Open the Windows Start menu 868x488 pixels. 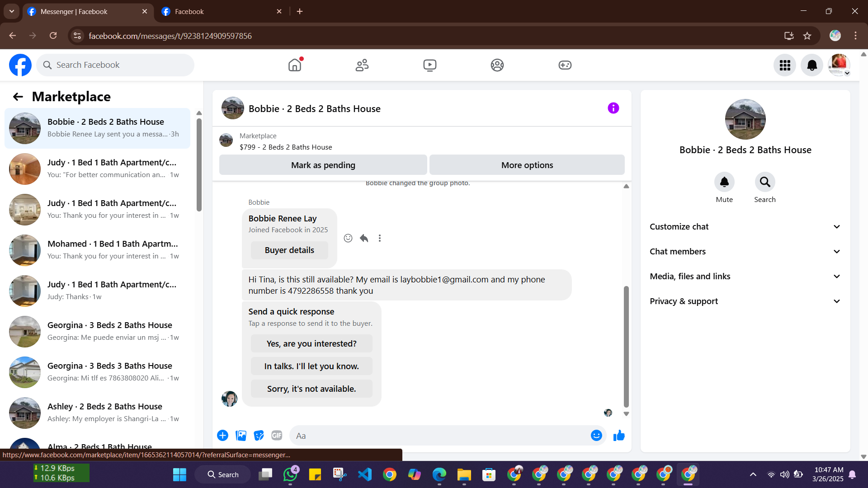179,474
